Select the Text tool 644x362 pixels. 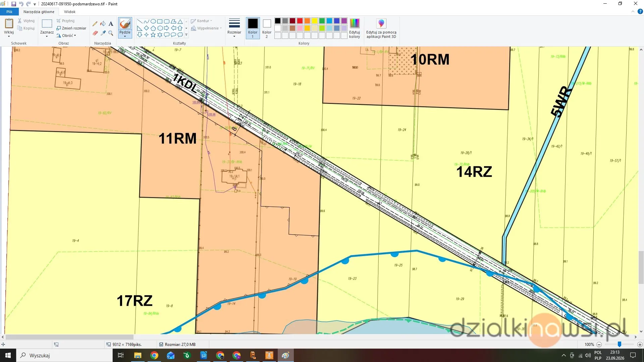click(x=111, y=24)
